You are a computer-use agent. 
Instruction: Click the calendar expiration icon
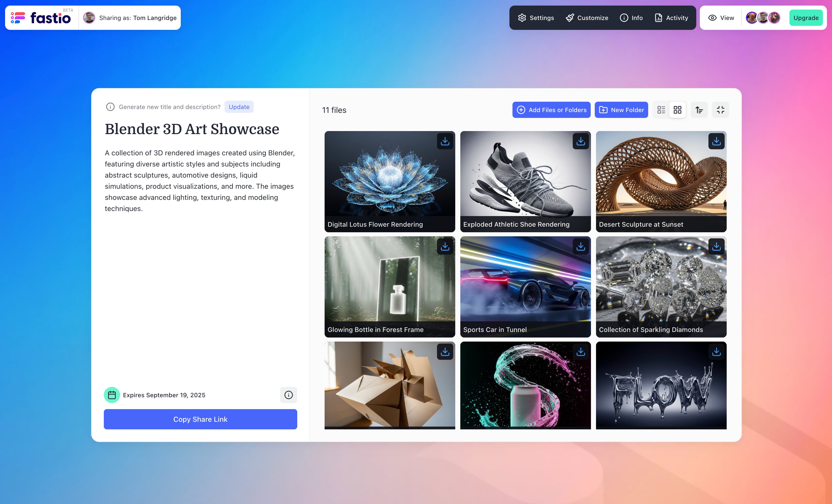pyautogui.click(x=112, y=395)
